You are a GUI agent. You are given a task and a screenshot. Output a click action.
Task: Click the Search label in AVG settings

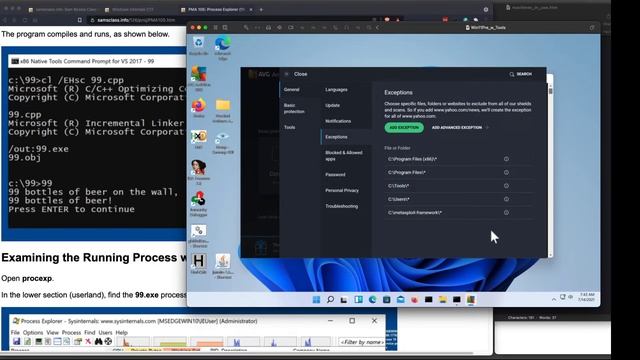[524, 74]
